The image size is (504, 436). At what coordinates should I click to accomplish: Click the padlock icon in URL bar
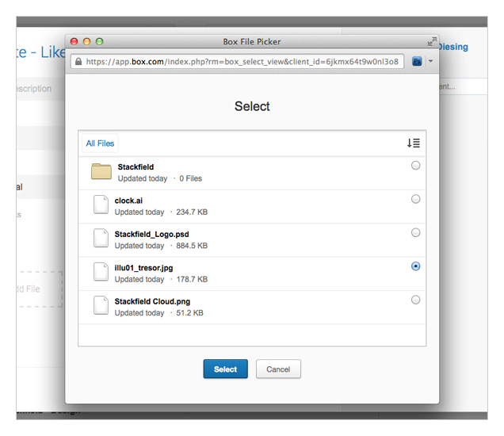[78, 61]
